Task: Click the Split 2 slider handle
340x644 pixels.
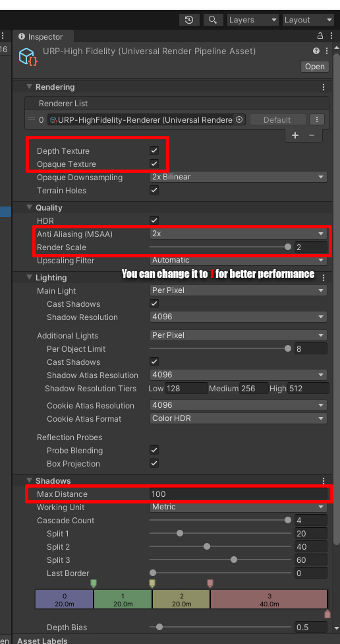Action: point(207,546)
